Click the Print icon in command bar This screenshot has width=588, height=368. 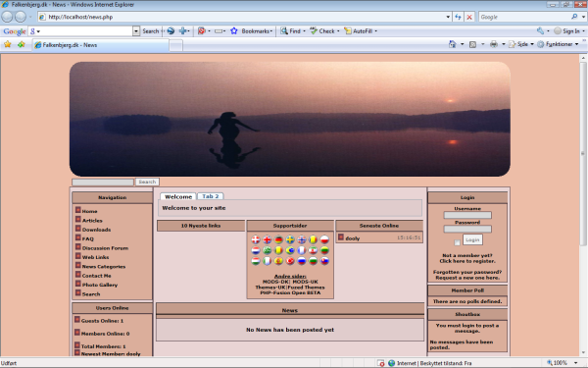pos(494,44)
